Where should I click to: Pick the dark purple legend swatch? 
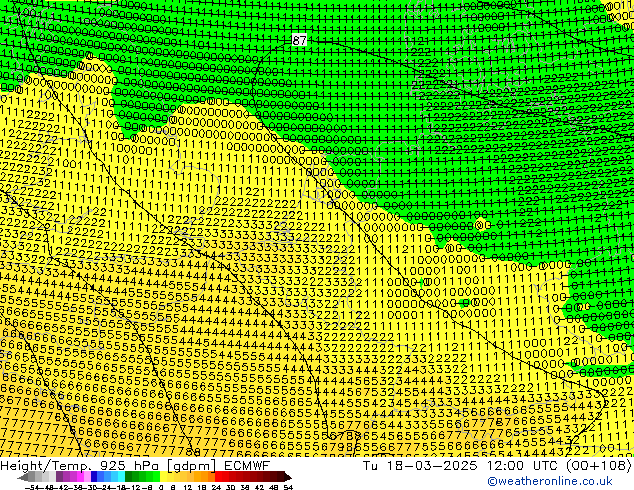point(59,477)
